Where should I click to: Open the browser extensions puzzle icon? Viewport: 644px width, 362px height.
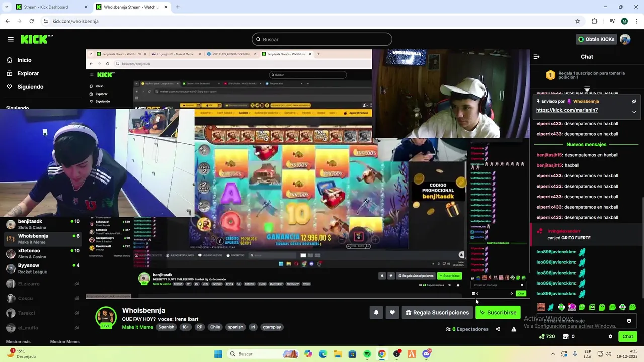click(x=595, y=21)
